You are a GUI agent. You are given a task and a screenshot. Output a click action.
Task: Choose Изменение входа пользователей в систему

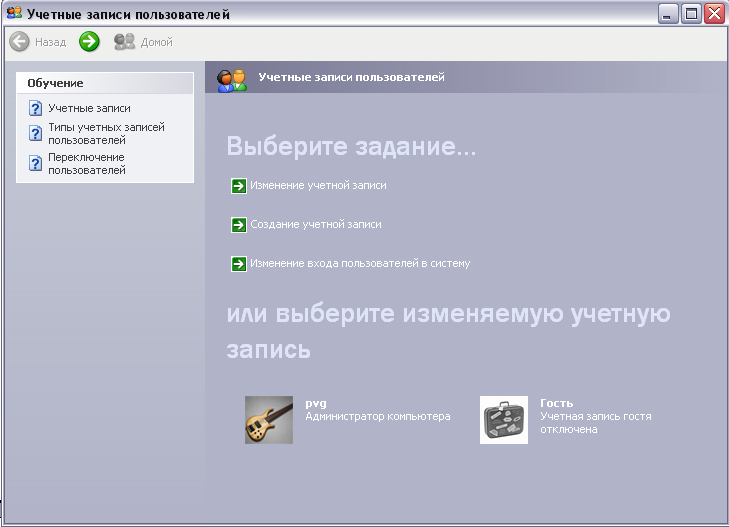point(360,264)
